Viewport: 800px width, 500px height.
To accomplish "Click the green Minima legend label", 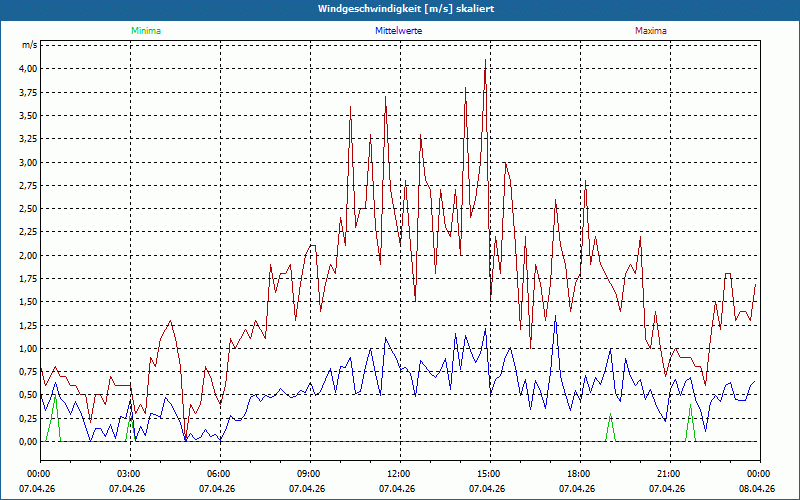I will tap(145, 31).
